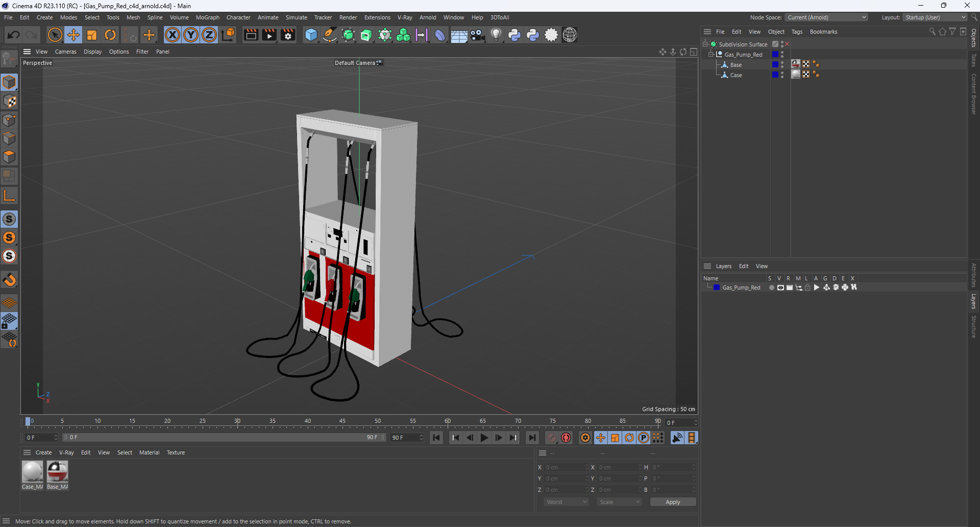This screenshot has width=980, height=527.
Task: Toggle Snap enable icon
Action: (x=9, y=220)
